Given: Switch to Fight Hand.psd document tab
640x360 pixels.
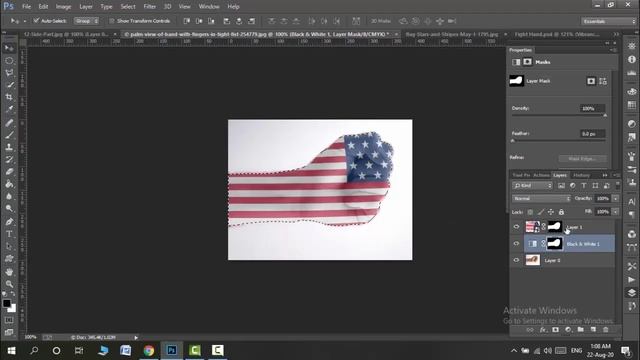Looking at the screenshot, I should 556,34.
